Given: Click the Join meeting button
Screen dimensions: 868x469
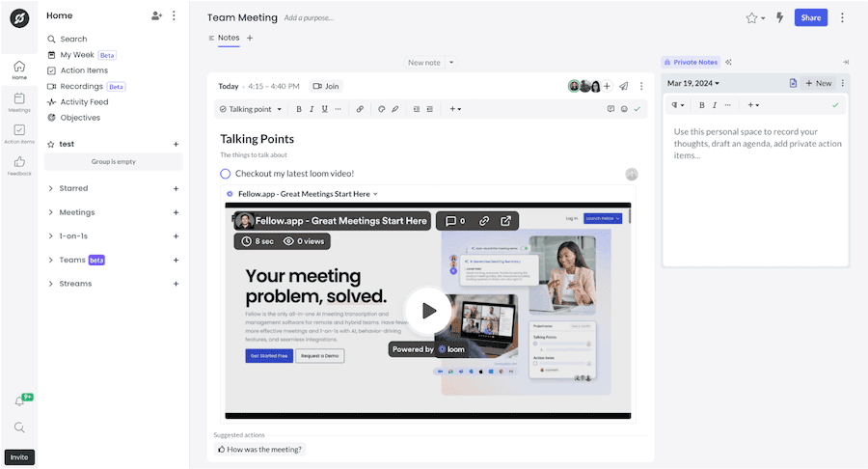Looking at the screenshot, I should point(326,86).
